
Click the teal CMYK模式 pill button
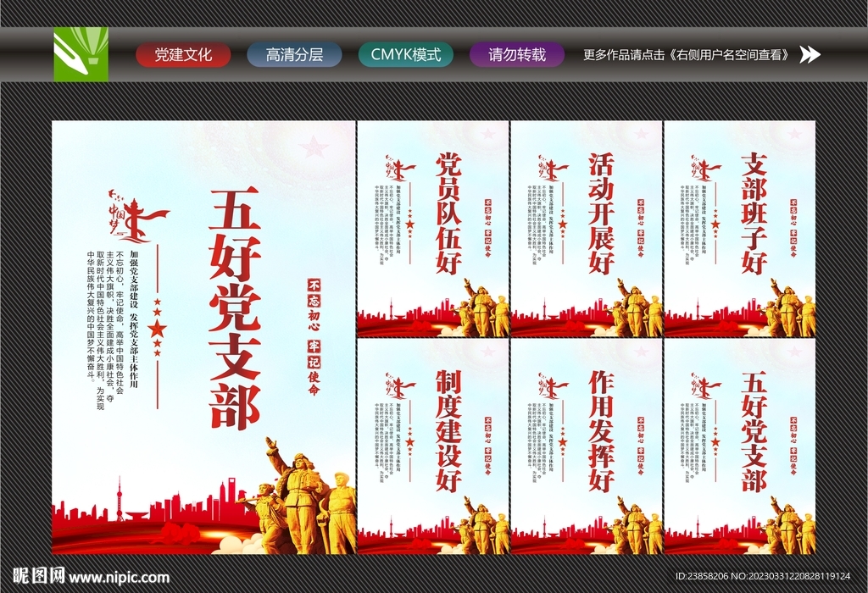click(x=406, y=55)
